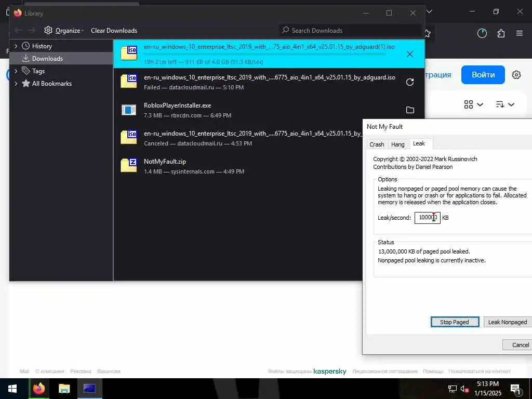Screen dimensions: 532x399
Task: Select History in the Library sidebar
Action: (42, 46)
